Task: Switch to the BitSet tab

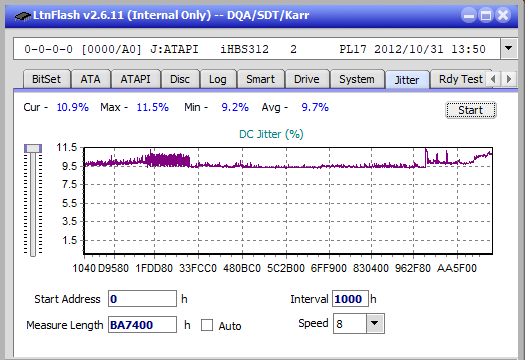Action: click(46, 79)
